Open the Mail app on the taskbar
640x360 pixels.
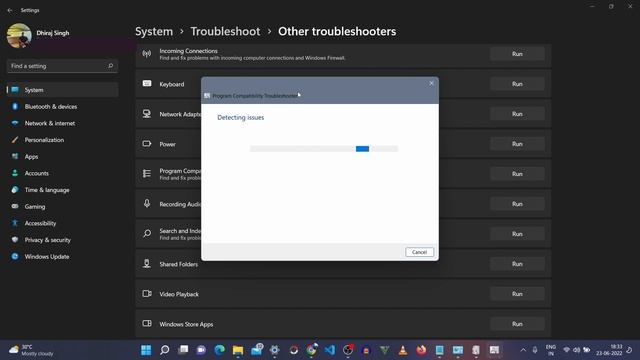pyautogui.click(x=257, y=350)
